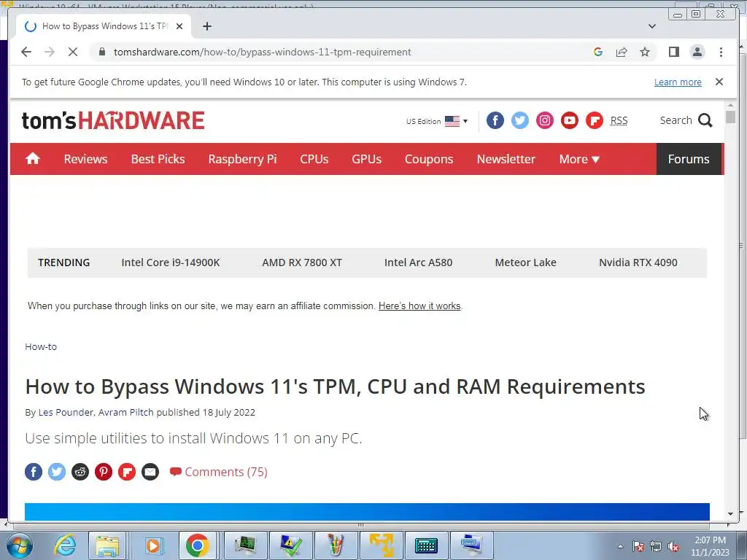Screen dimensions: 747x560
Task: Share article on Reddit
Action: pyautogui.click(x=80, y=472)
